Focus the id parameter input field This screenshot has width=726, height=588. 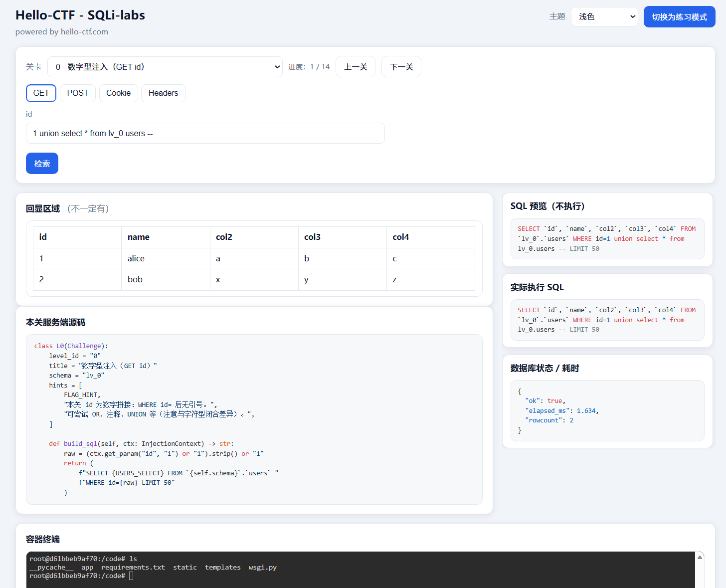click(x=205, y=133)
